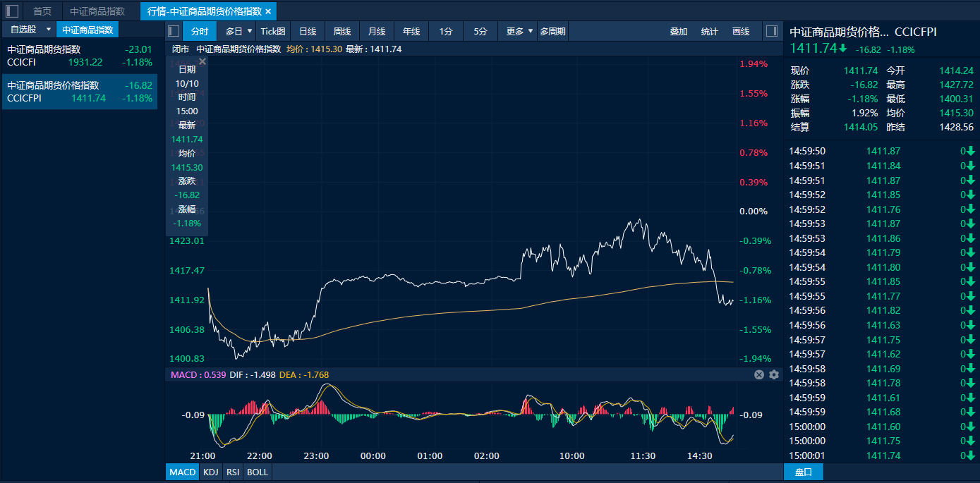Screen dimensions: 980x483
Task: Open MACD indicator settings gear
Action: point(774,374)
